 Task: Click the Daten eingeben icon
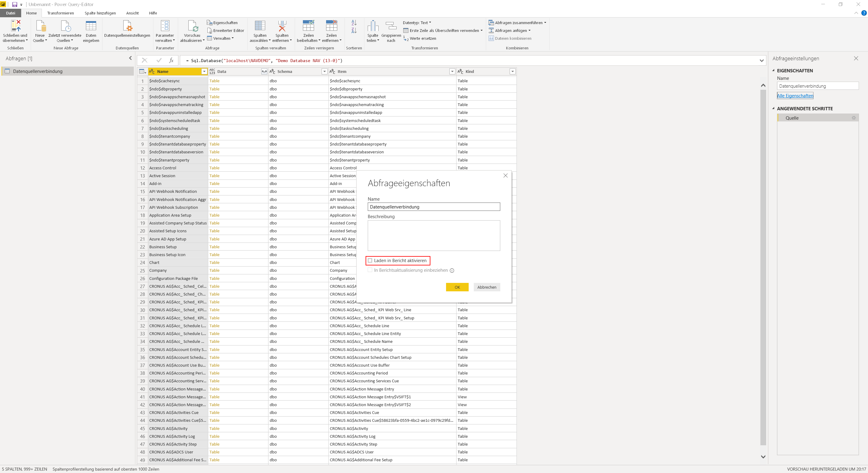(x=91, y=26)
